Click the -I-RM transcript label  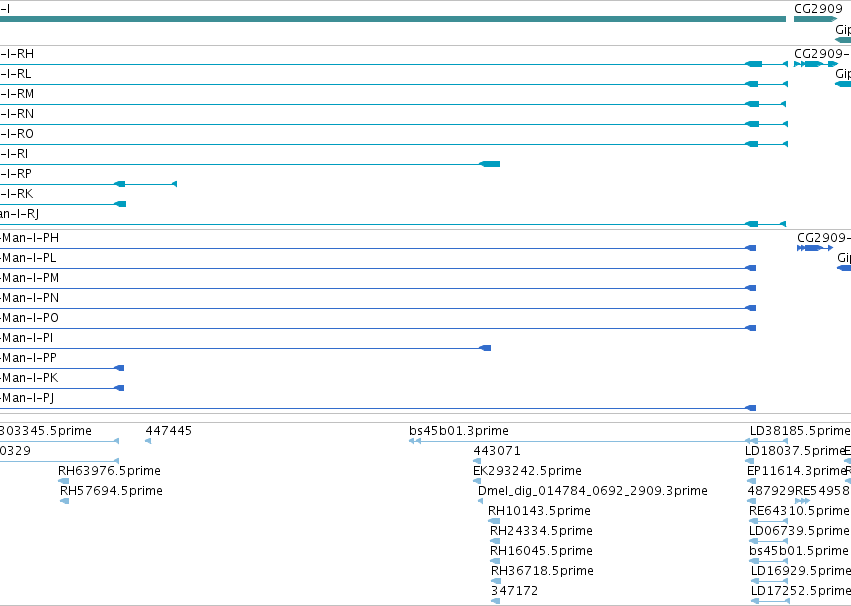click(17, 94)
